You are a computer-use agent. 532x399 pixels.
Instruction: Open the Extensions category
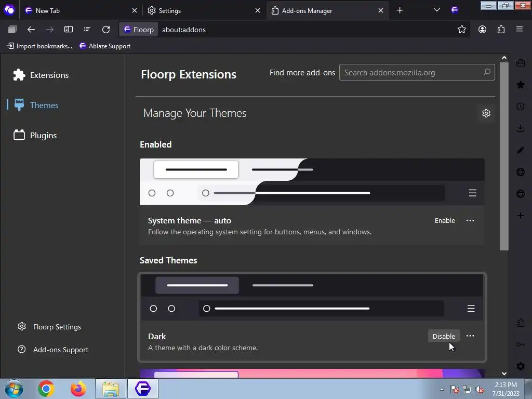(x=41, y=75)
